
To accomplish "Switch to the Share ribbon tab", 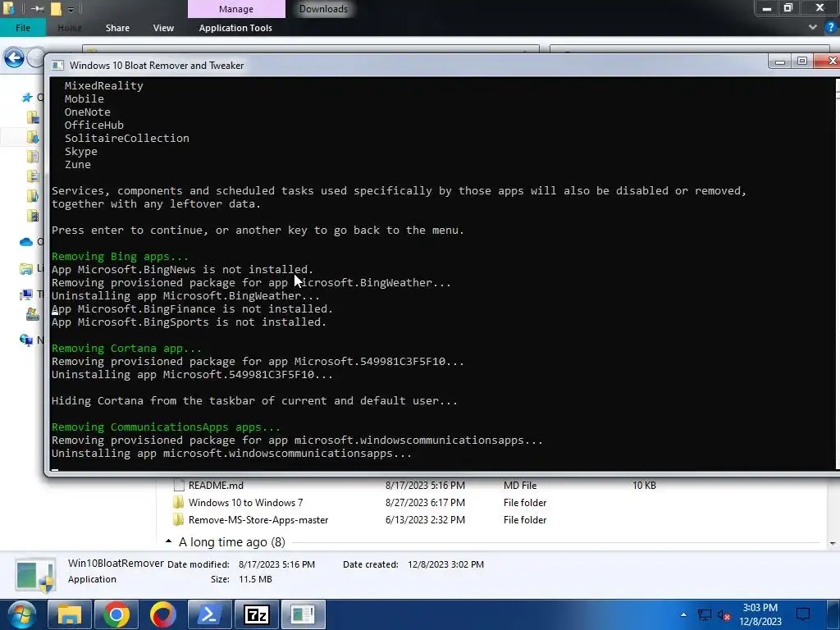I will click(117, 28).
